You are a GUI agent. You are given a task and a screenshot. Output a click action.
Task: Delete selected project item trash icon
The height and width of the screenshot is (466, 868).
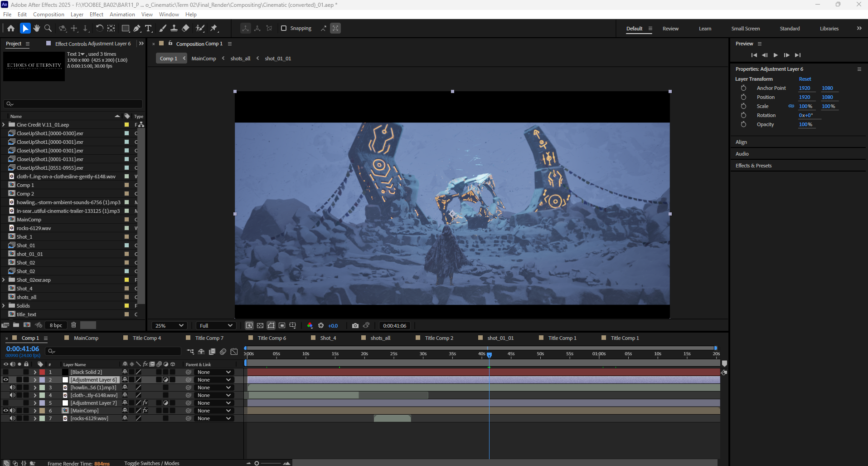[x=73, y=325]
